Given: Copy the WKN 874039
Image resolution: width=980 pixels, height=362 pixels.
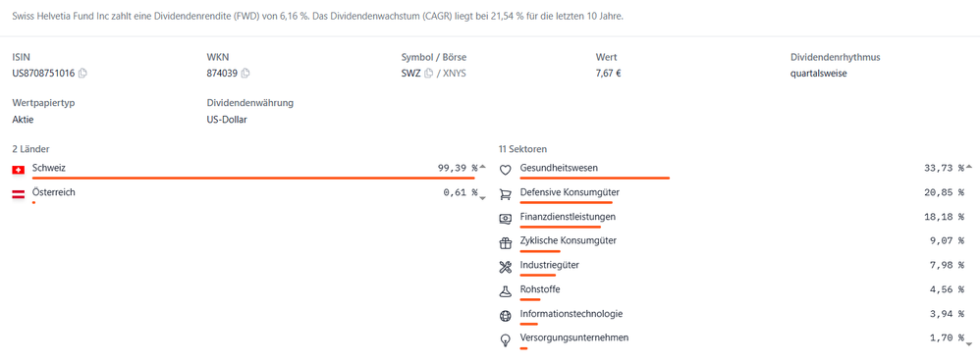Looking at the screenshot, I should tap(245, 74).
